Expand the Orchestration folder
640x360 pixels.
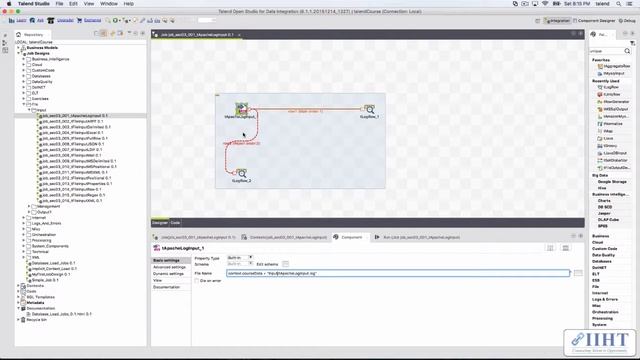tap(24, 235)
